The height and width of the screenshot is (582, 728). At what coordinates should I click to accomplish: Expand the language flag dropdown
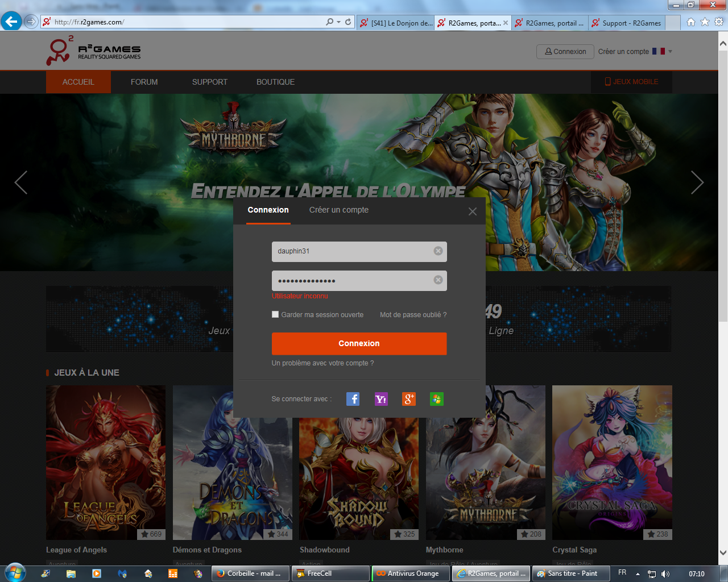pos(670,52)
